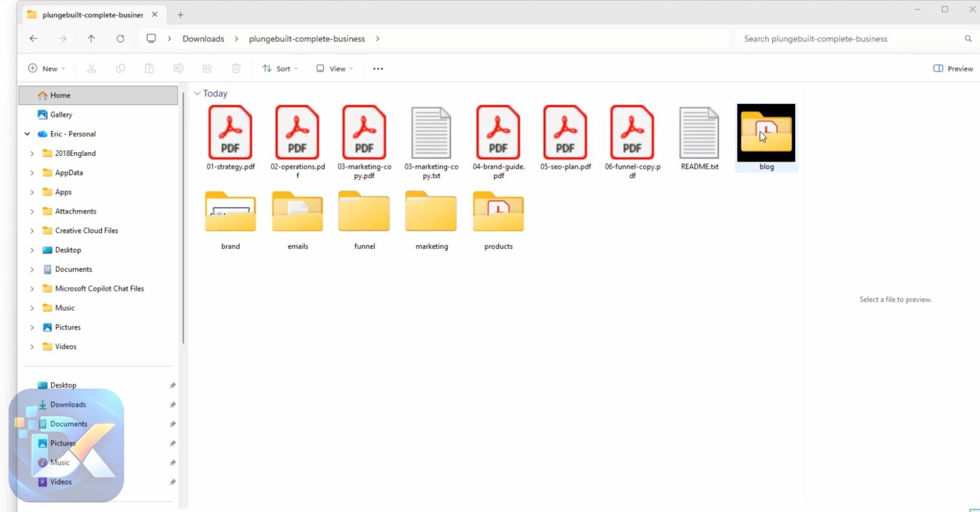This screenshot has width=980, height=512.
Task: Open the New dropdown menu
Action: (46, 69)
